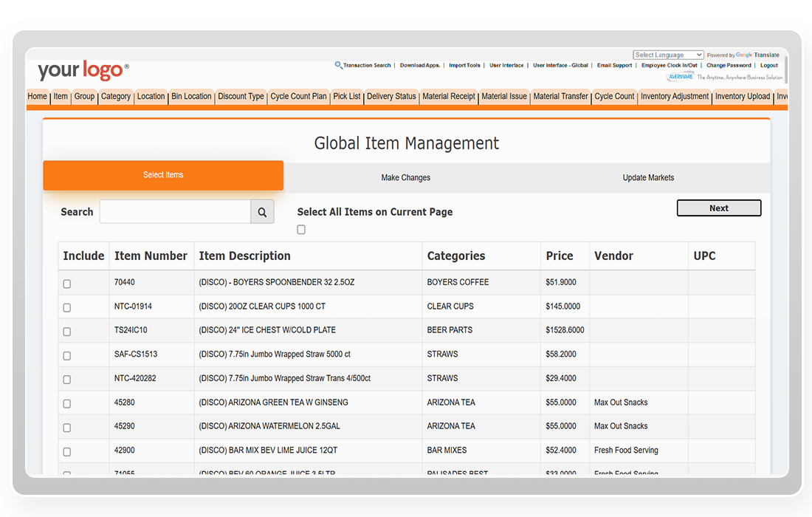Switch to the Update Markets step tab
This screenshot has width=812, height=517.
(x=648, y=178)
